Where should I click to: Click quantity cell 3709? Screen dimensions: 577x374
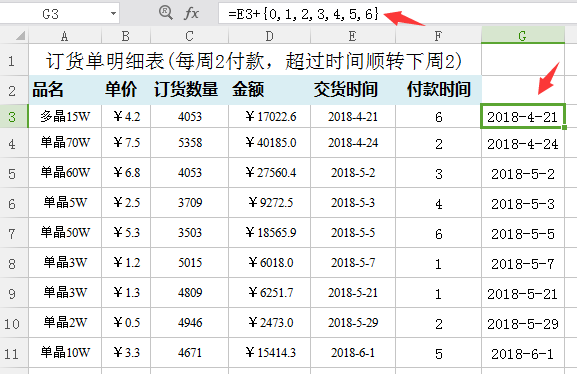point(190,203)
